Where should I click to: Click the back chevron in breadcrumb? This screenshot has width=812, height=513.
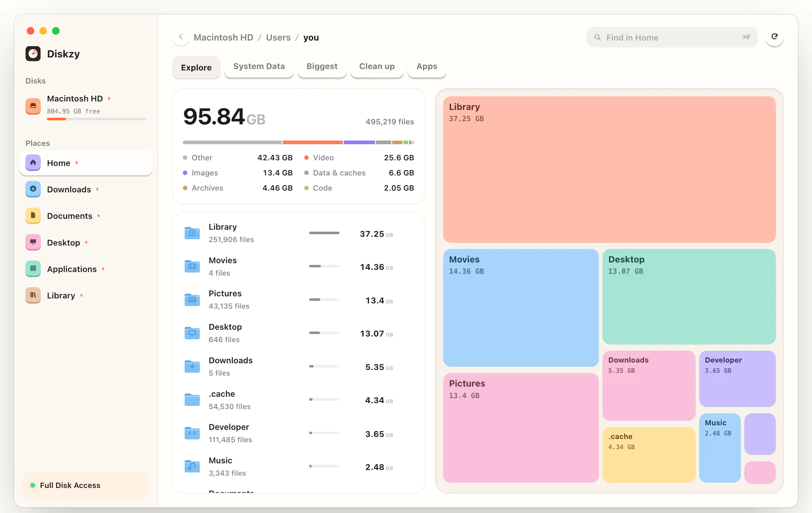pos(181,37)
